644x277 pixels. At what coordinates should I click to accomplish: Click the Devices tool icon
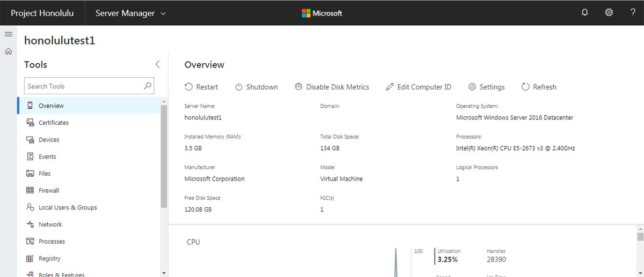click(30, 140)
